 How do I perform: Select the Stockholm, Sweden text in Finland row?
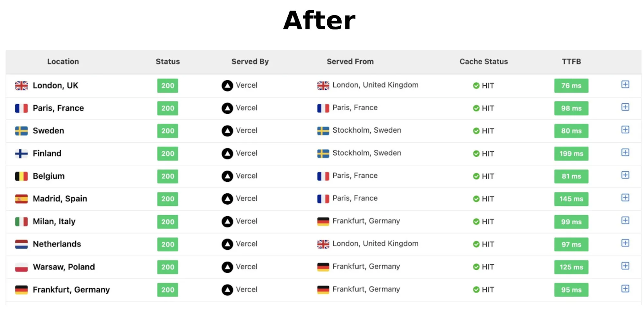367,153
